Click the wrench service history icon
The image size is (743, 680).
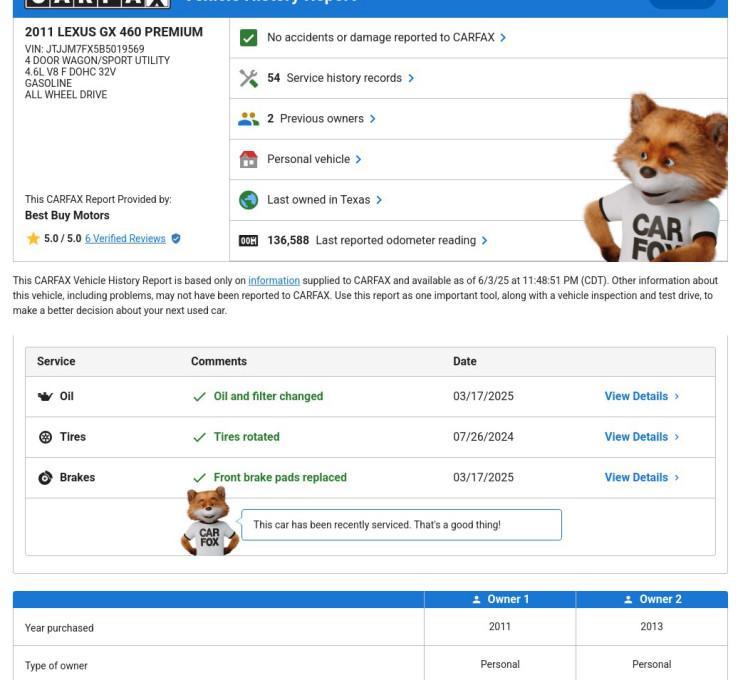click(x=248, y=78)
